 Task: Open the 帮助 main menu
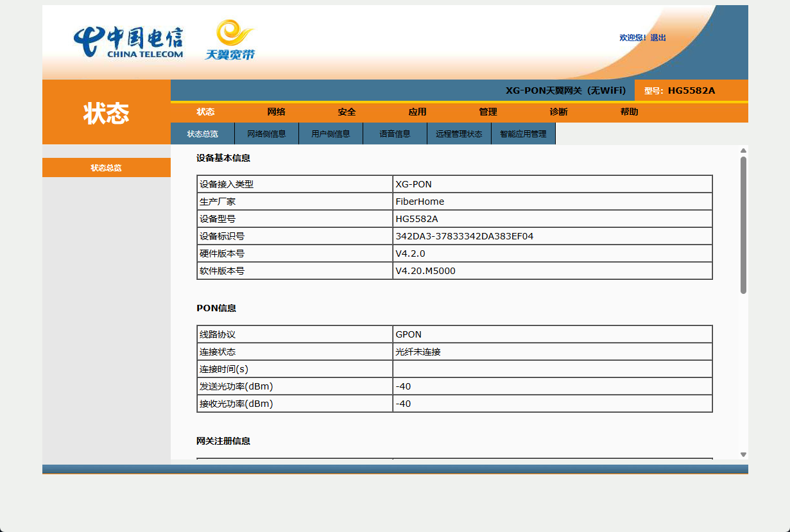tap(629, 112)
